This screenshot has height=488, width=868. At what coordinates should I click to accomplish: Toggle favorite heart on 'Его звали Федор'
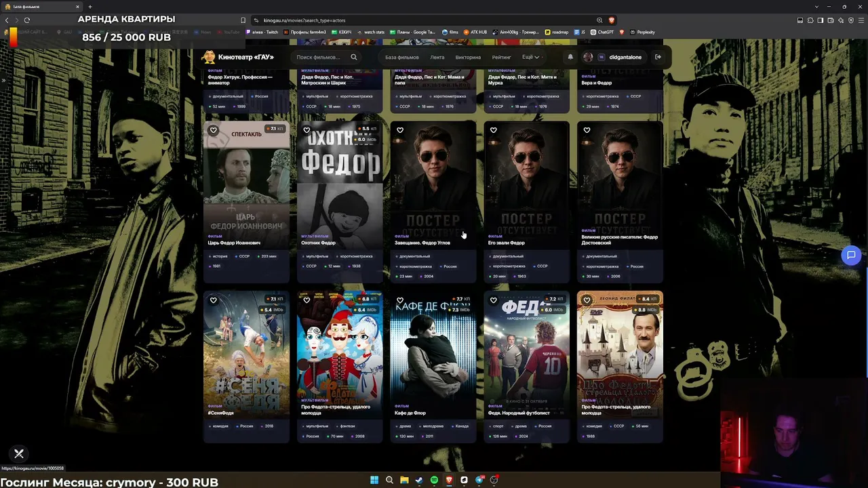[x=494, y=130]
